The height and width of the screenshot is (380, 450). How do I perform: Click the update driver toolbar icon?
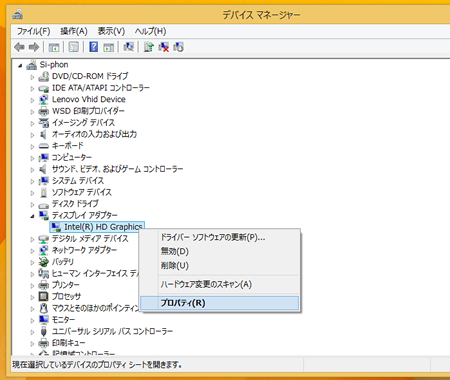[149, 47]
